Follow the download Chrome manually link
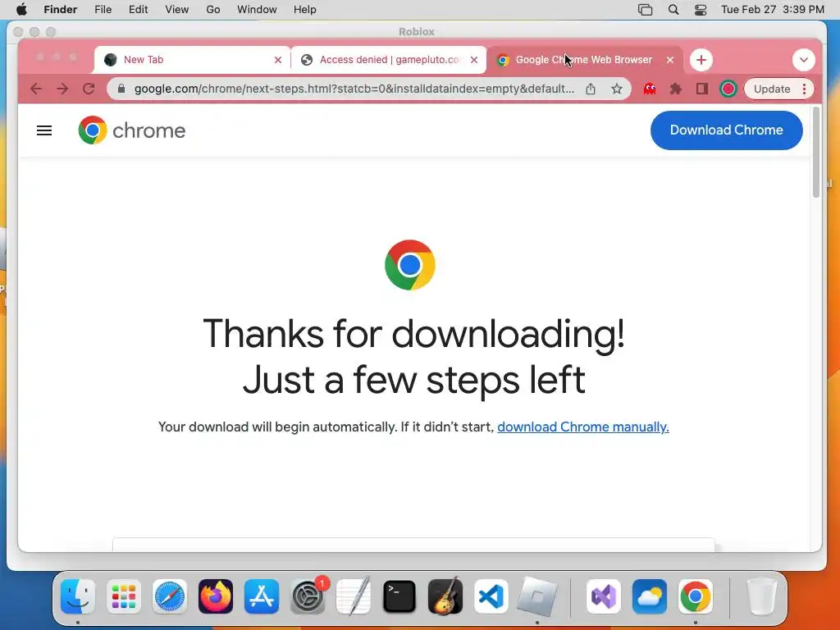The image size is (840, 630). (x=583, y=427)
